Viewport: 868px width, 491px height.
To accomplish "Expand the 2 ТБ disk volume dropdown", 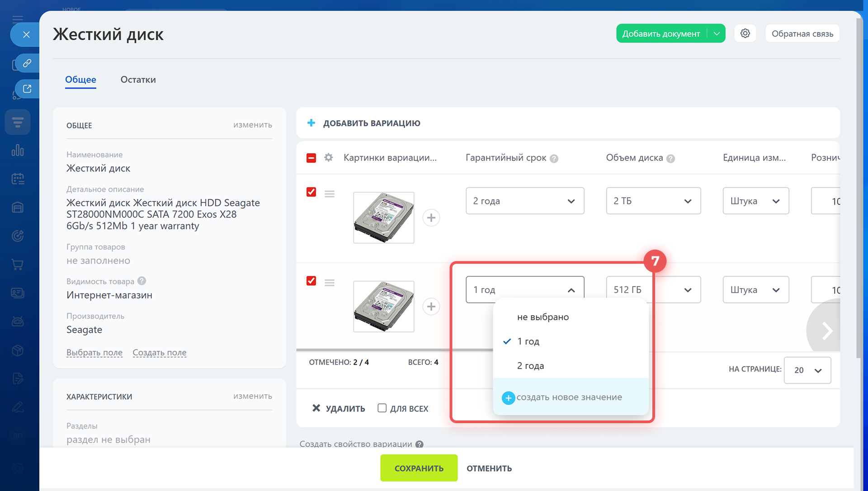I will (653, 201).
